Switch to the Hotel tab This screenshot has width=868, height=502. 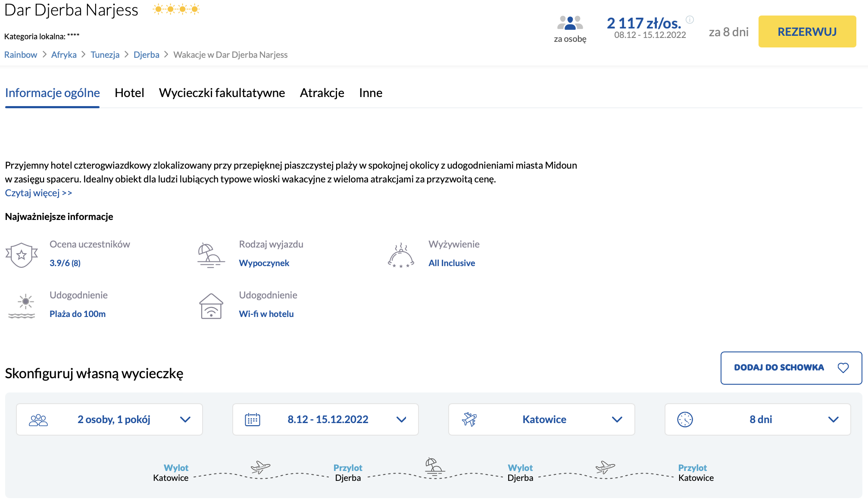coord(129,93)
